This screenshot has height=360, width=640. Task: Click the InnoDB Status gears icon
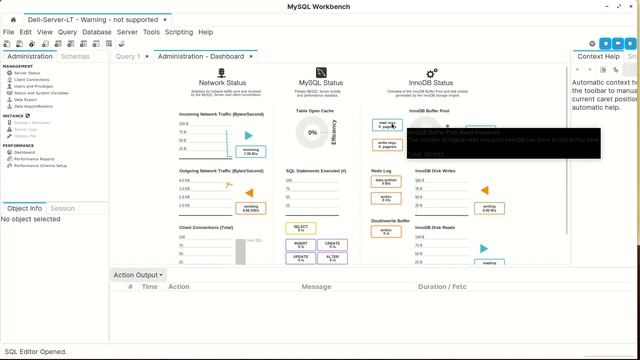coord(432,73)
